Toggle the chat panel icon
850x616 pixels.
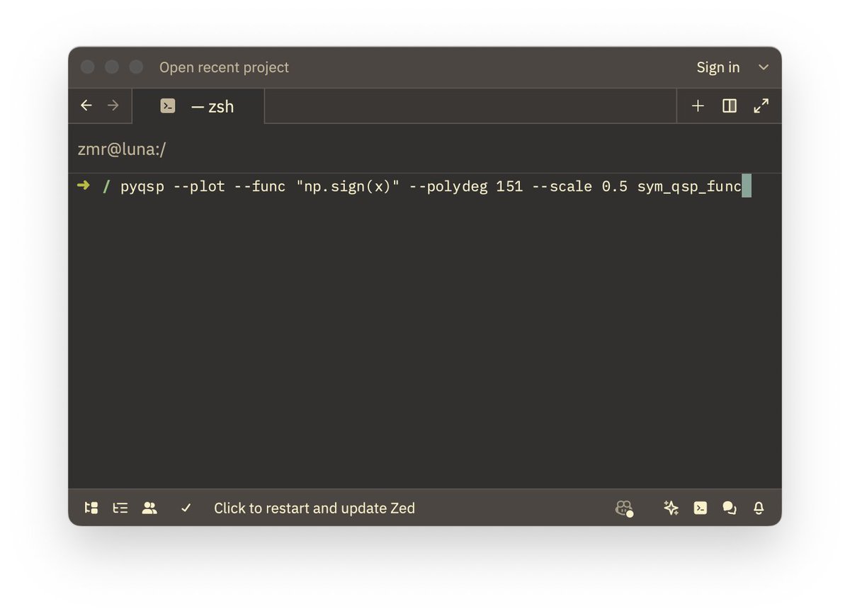[730, 508]
